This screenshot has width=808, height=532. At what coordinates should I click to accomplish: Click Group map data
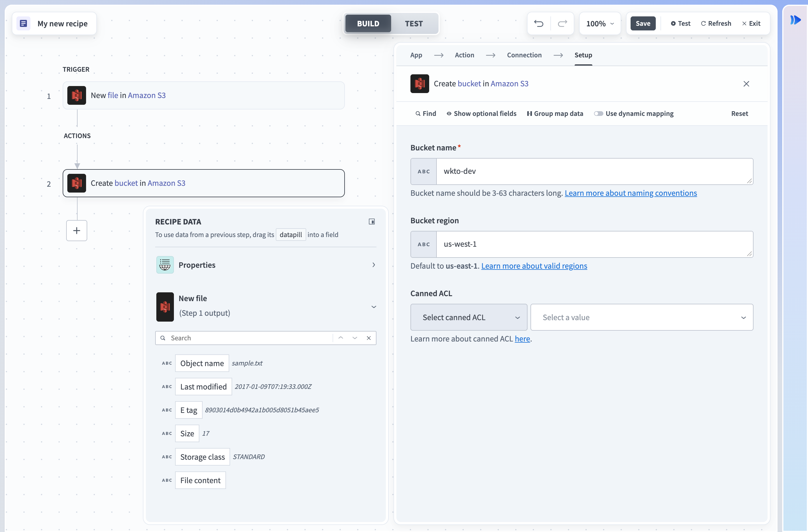click(555, 114)
